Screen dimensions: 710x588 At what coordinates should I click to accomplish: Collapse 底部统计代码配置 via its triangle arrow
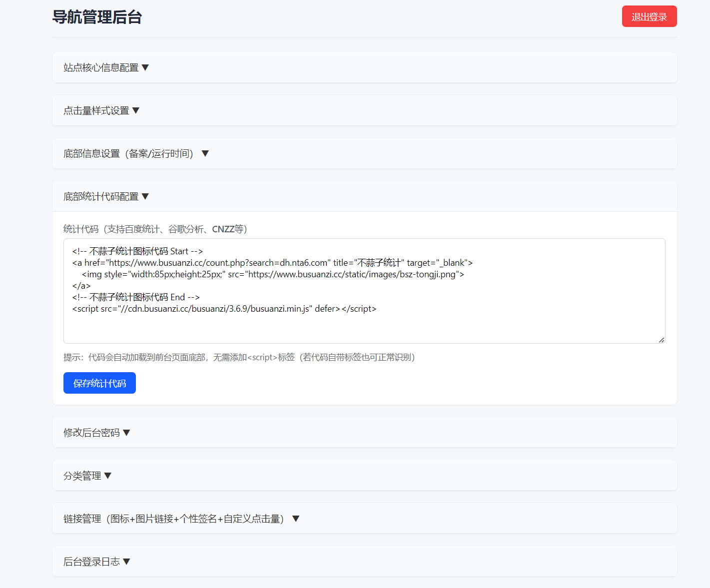145,196
